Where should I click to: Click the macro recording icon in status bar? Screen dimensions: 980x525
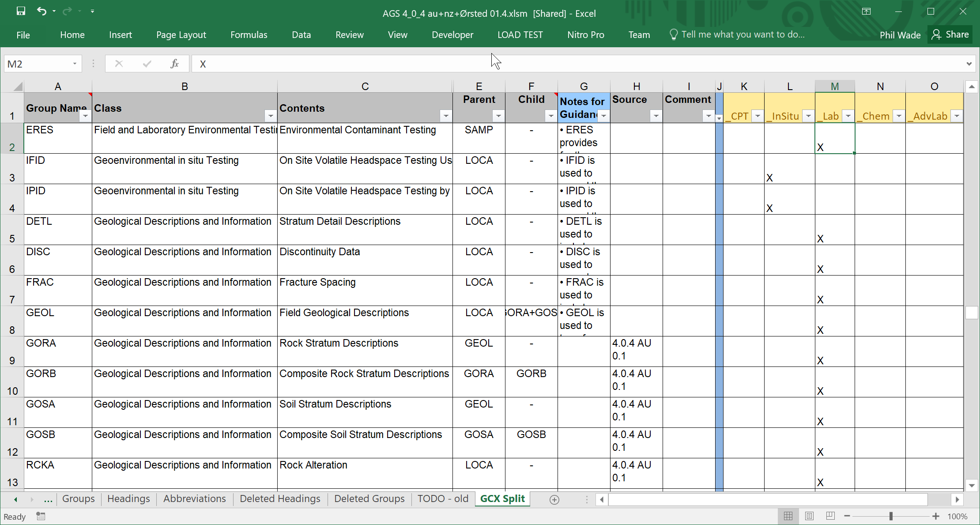click(x=41, y=516)
